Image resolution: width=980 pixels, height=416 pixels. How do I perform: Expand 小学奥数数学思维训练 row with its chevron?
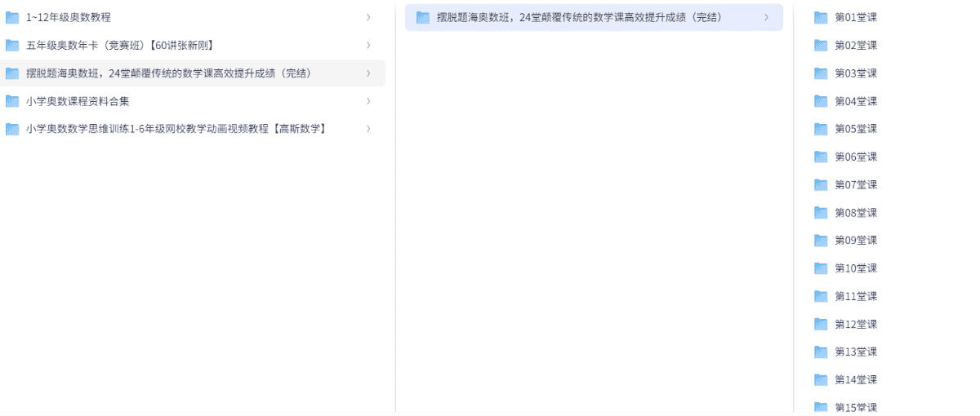368,129
